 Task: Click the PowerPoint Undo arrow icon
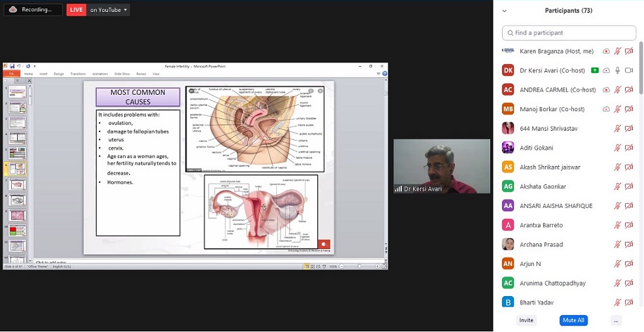click(18, 66)
